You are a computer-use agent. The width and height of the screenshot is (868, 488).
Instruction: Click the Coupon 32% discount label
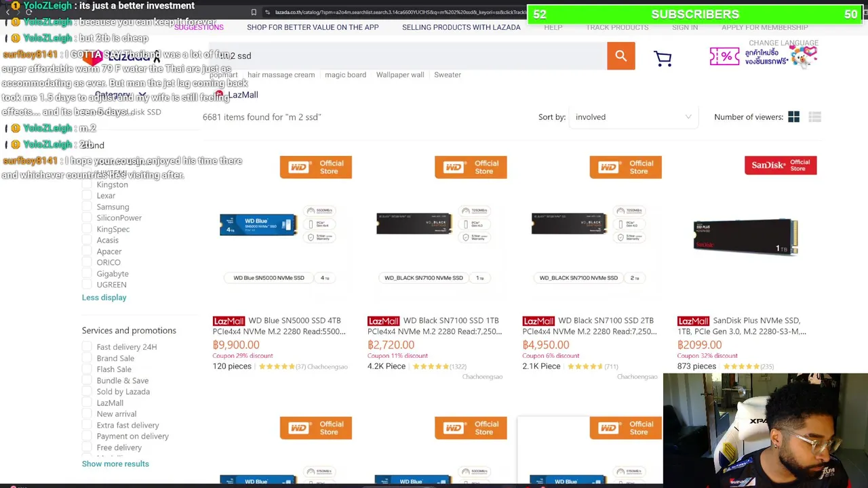click(707, 356)
